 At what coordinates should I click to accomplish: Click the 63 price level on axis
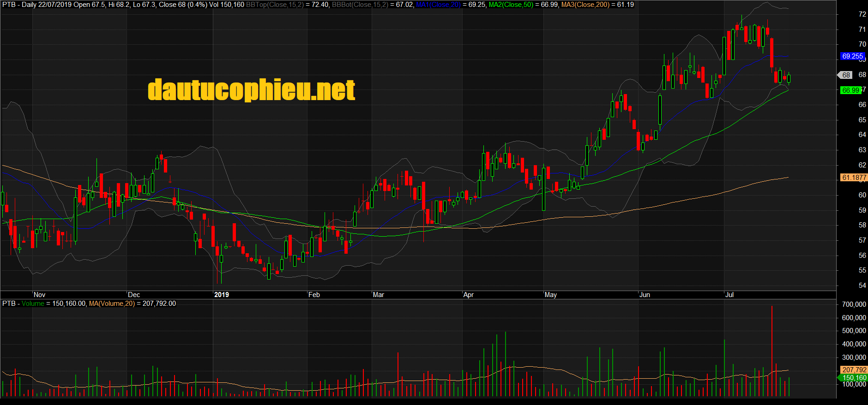tap(862, 150)
